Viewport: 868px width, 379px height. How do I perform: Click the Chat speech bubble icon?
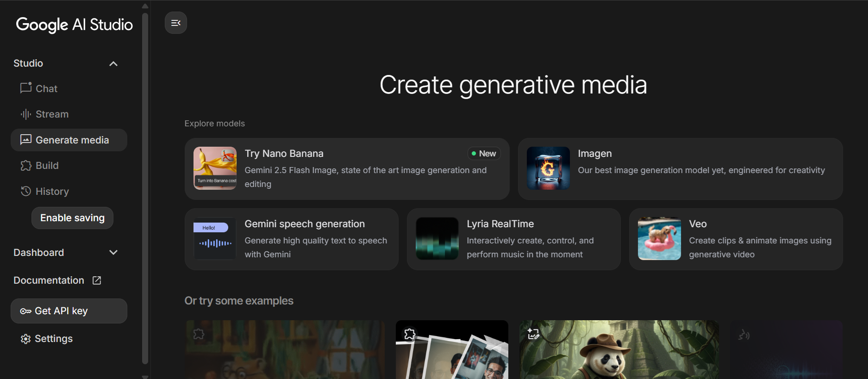pos(26,88)
